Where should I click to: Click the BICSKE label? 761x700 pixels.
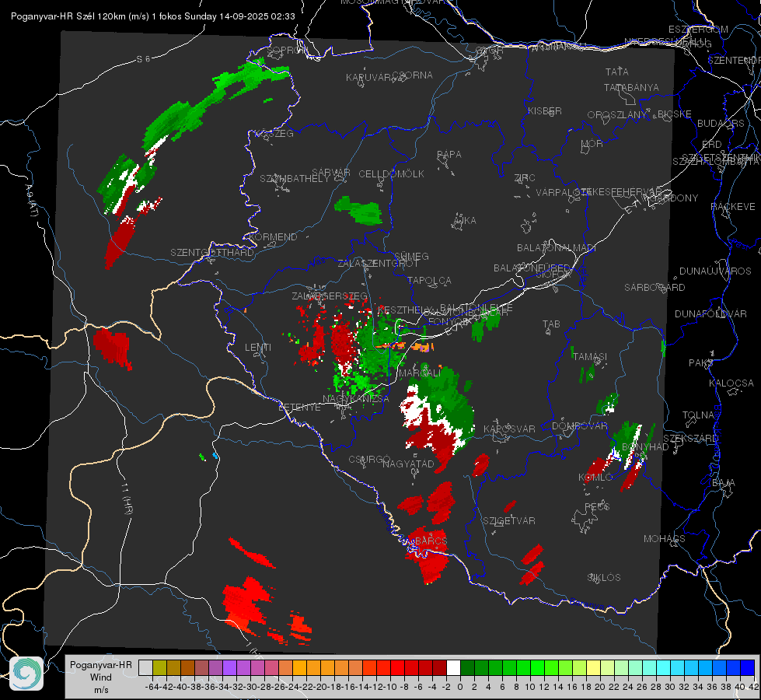674,114
